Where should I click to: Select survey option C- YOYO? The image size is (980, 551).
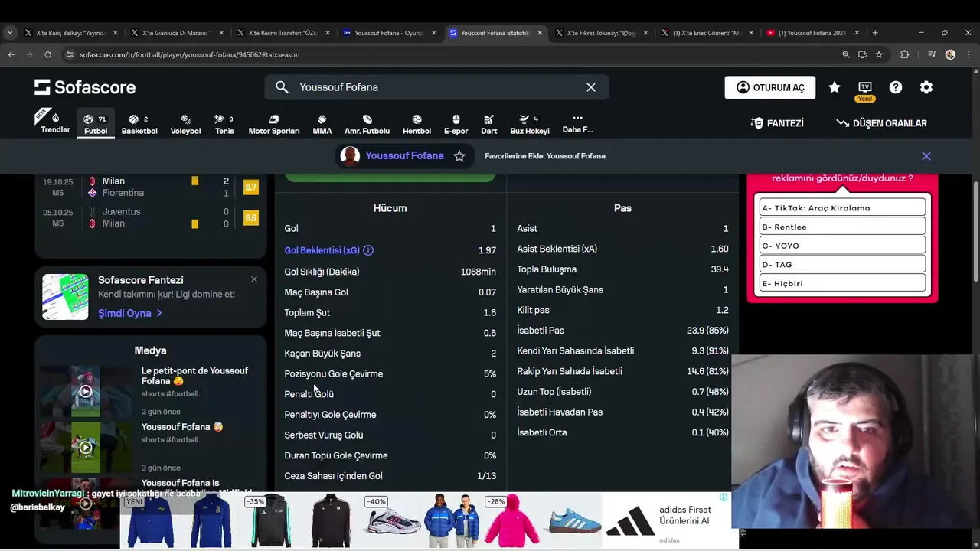(x=842, y=246)
